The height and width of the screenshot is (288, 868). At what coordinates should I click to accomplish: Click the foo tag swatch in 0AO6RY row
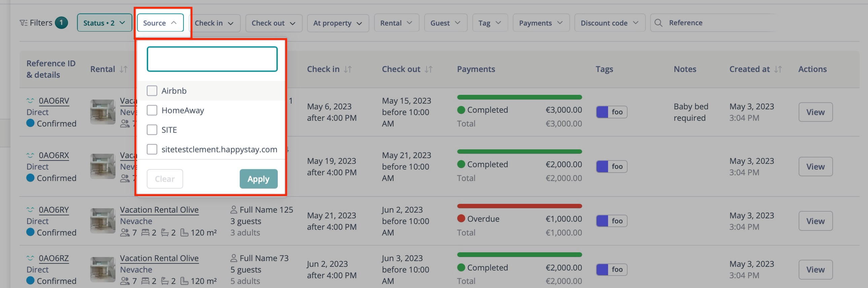pos(602,221)
